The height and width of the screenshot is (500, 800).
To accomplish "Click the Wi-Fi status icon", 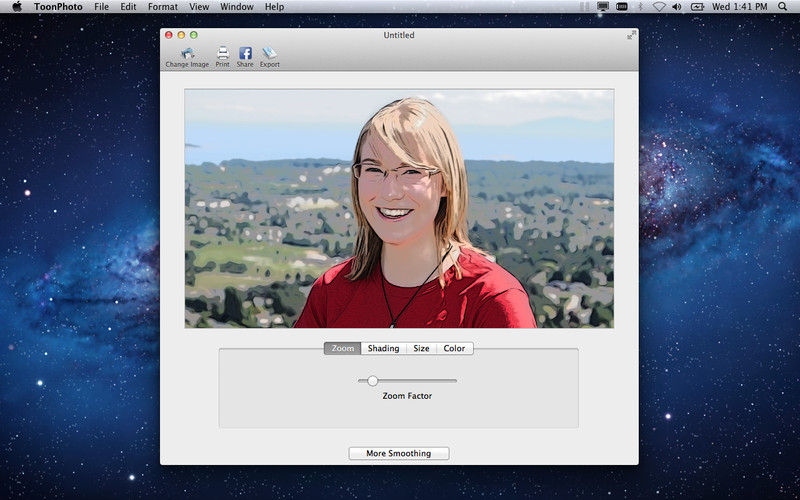I will [x=659, y=7].
